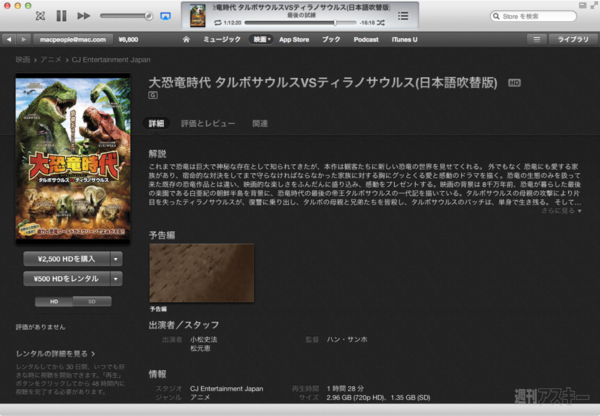600x416 pixels.
Task: Click cast member 小松史法
Action: tap(204, 339)
